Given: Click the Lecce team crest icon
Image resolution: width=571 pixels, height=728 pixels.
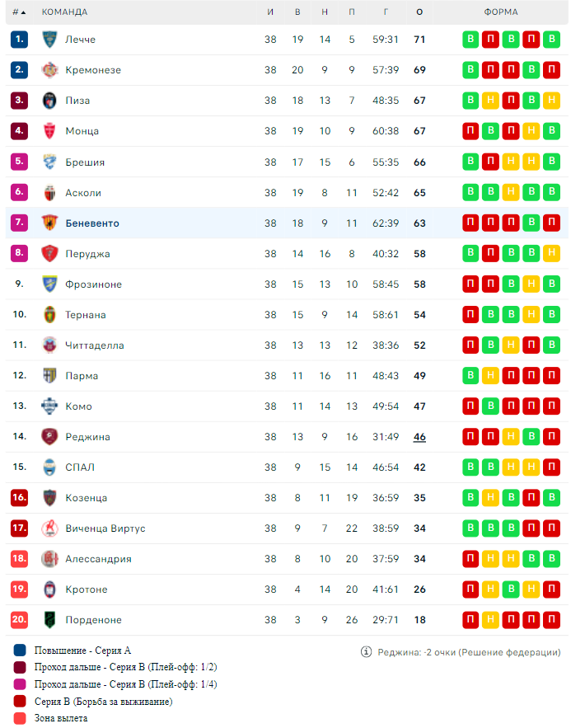Looking at the screenshot, I should [49, 40].
